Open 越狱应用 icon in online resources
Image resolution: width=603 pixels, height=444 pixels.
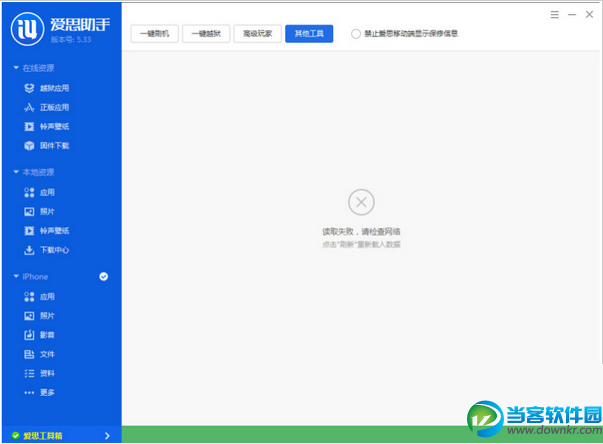(x=29, y=88)
